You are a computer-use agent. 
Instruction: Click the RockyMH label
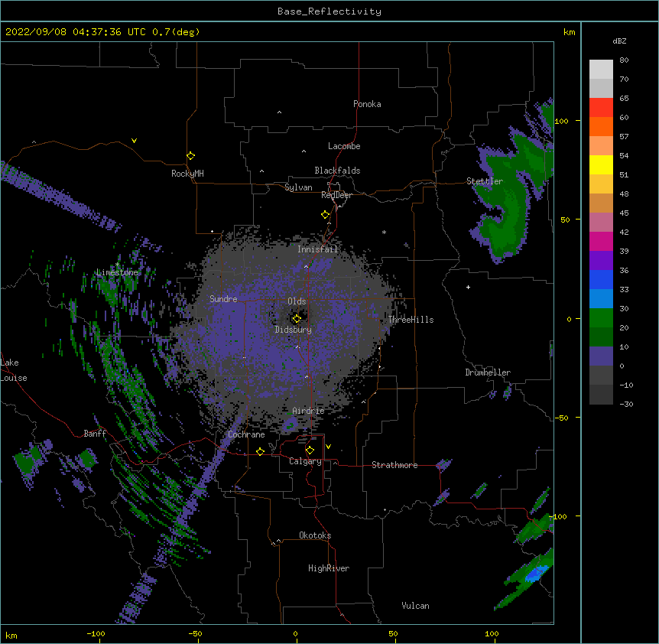pos(187,174)
